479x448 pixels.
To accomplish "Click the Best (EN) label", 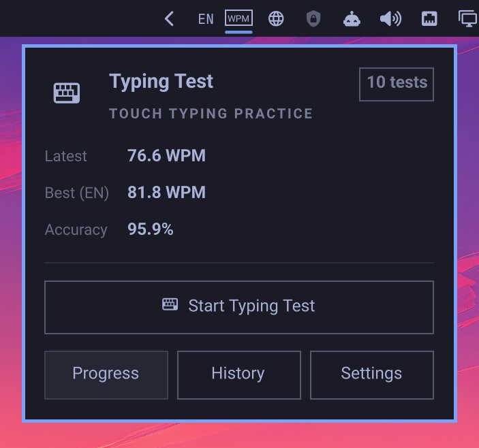I will [x=77, y=193].
